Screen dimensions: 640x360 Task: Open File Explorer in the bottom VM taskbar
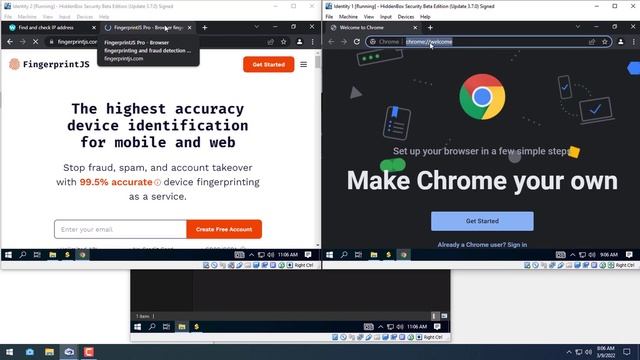coord(182,327)
